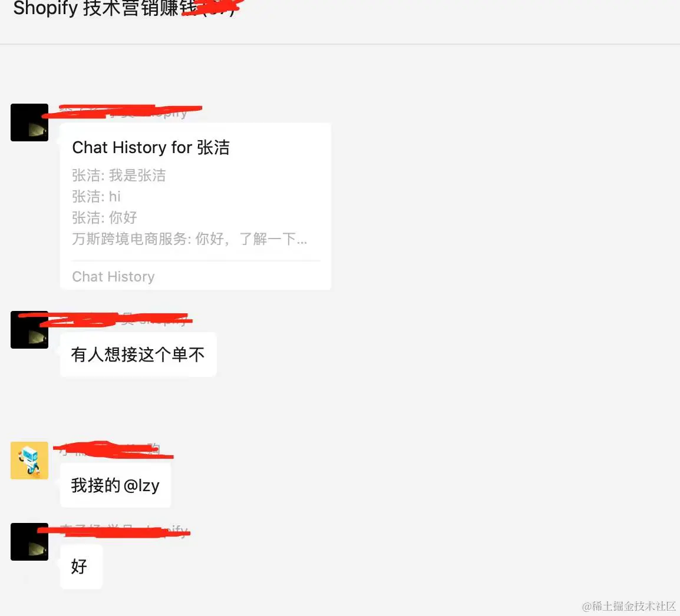This screenshot has width=680, height=616.
Task: Click the '张洁: hi' preview line
Action: 96,196
